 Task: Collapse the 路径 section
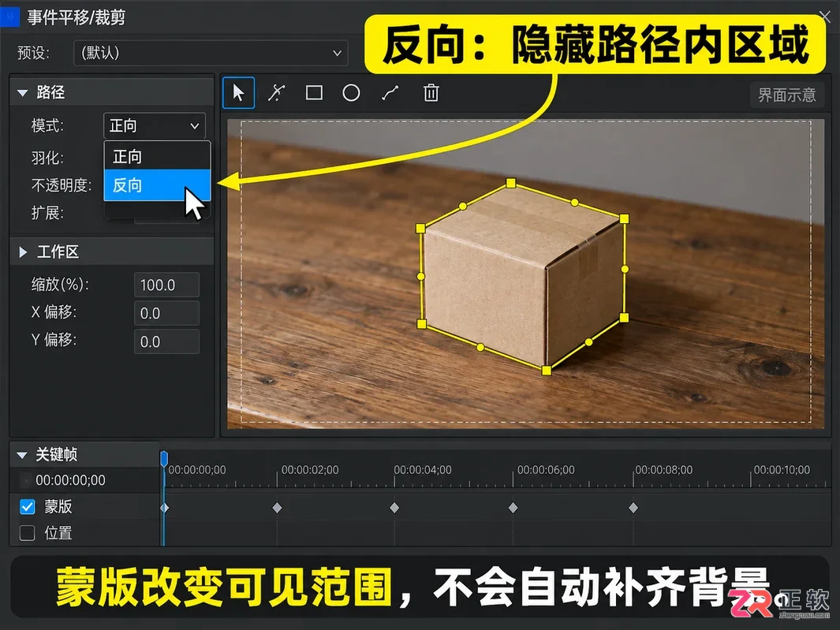tap(23, 93)
